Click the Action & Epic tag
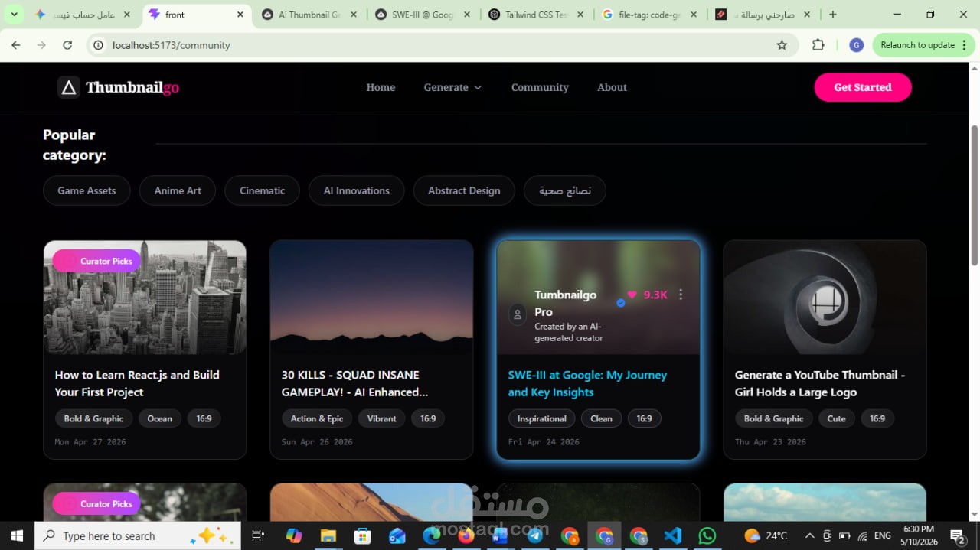This screenshot has width=980, height=550. (x=317, y=418)
